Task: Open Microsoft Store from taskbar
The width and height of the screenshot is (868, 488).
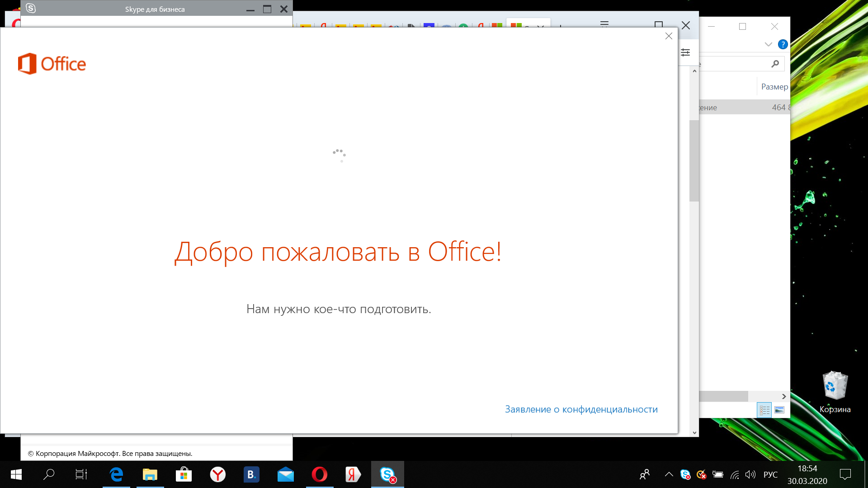Action: [184, 474]
